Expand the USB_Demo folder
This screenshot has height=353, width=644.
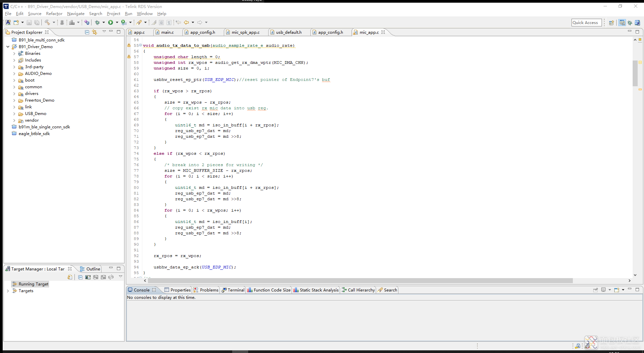14,114
